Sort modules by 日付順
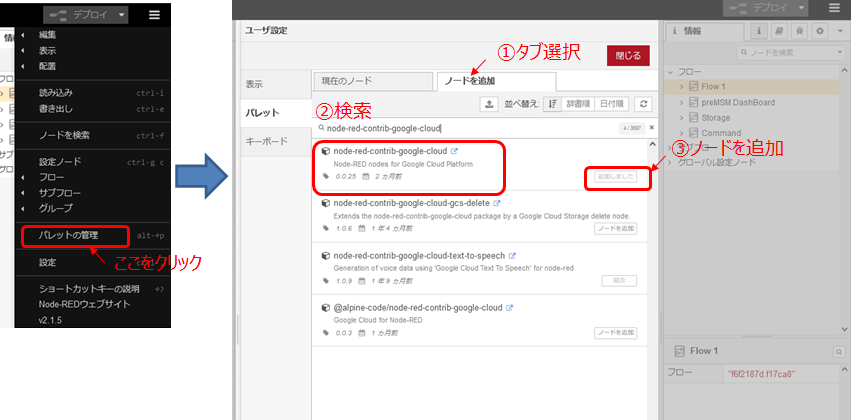The height and width of the screenshot is (420, 851). click(611, 104)
